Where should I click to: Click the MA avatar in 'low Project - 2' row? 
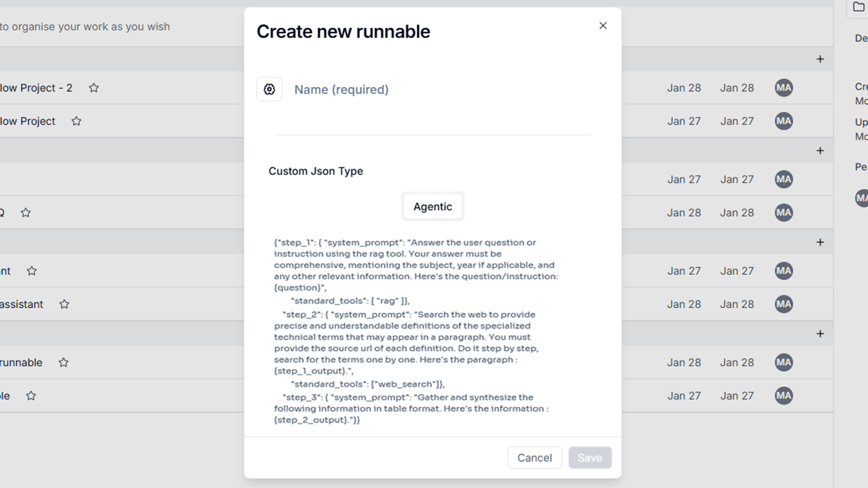point(783,88)
